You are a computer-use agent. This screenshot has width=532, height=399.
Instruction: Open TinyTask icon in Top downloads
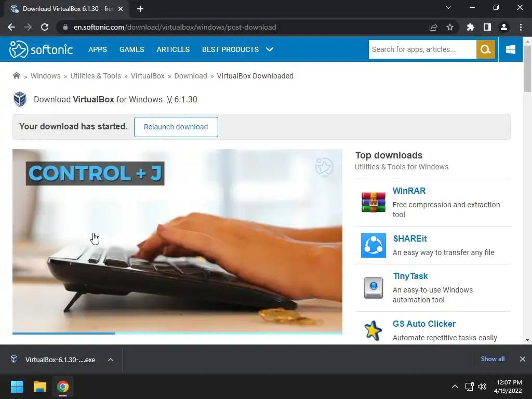pos(373,288)
